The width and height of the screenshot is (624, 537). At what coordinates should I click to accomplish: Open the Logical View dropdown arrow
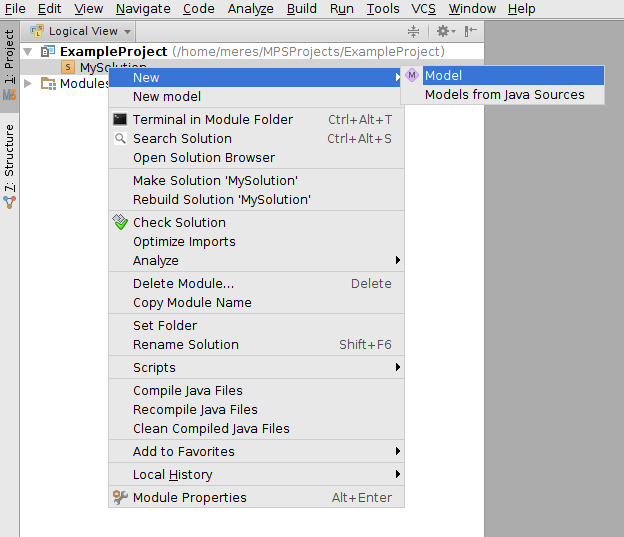[127, 31]
